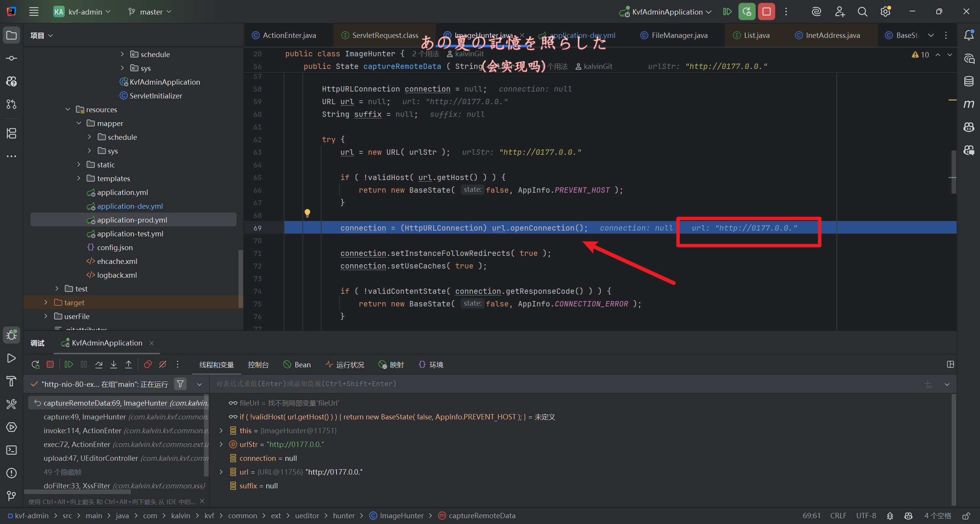This screenshot has height=524, width=980.
Task: Open the 控制台 console tab
Action: point(258,365)
